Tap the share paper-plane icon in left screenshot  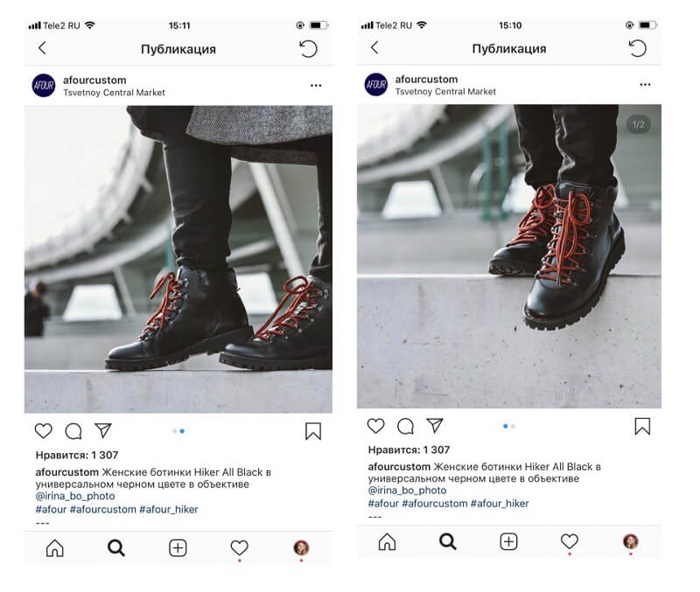[x=103, y=430]
